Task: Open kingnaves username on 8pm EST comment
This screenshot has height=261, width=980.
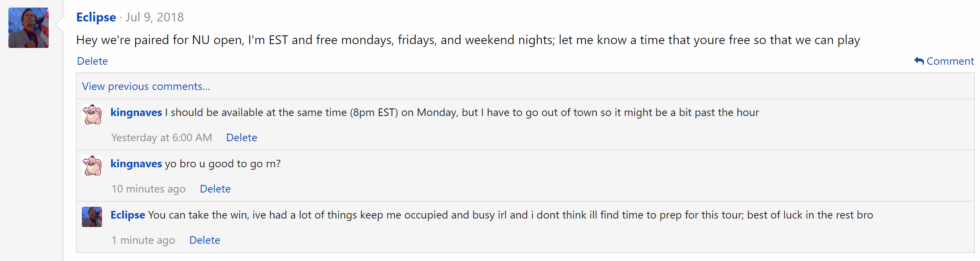Action: pos(136,113)
